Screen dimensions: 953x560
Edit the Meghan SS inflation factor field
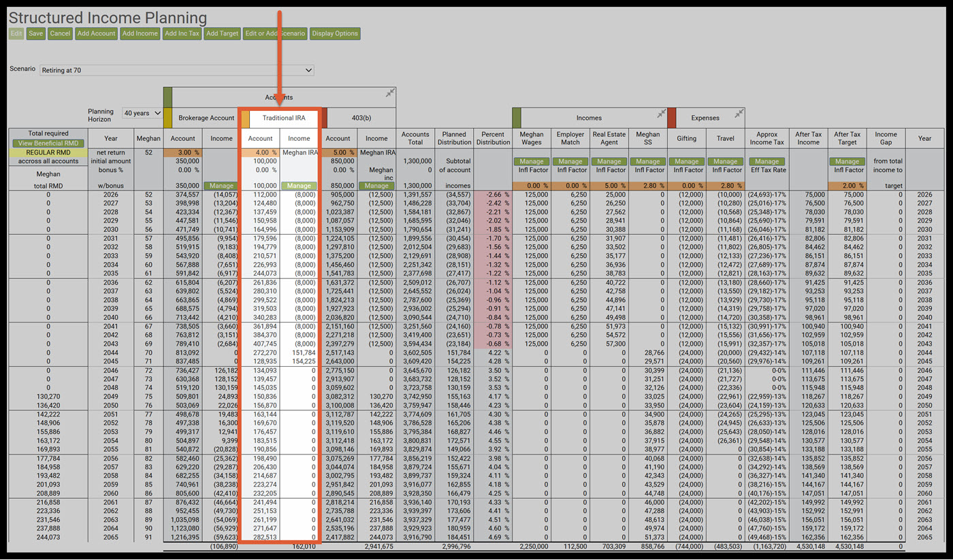coord(648,186)
